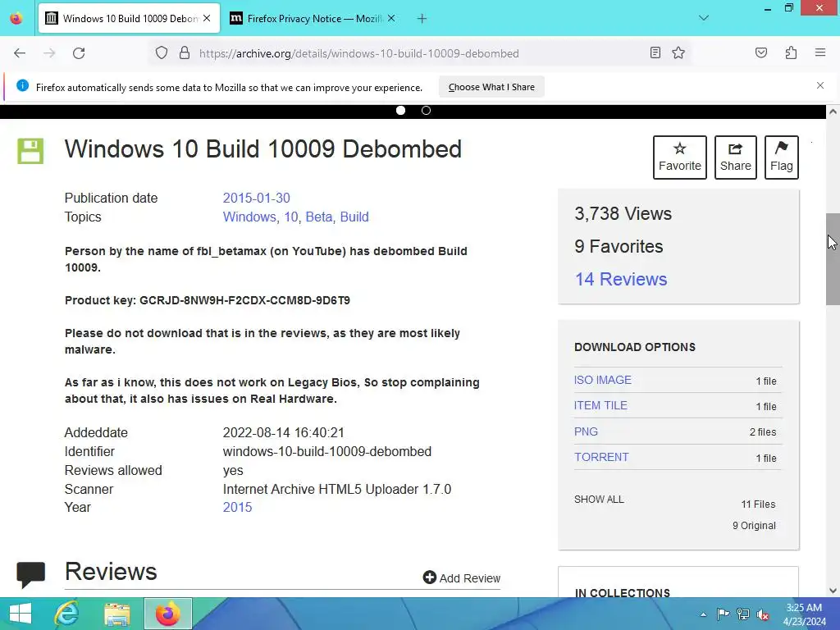Open the 10 topic link

click(x=291, y=217)
